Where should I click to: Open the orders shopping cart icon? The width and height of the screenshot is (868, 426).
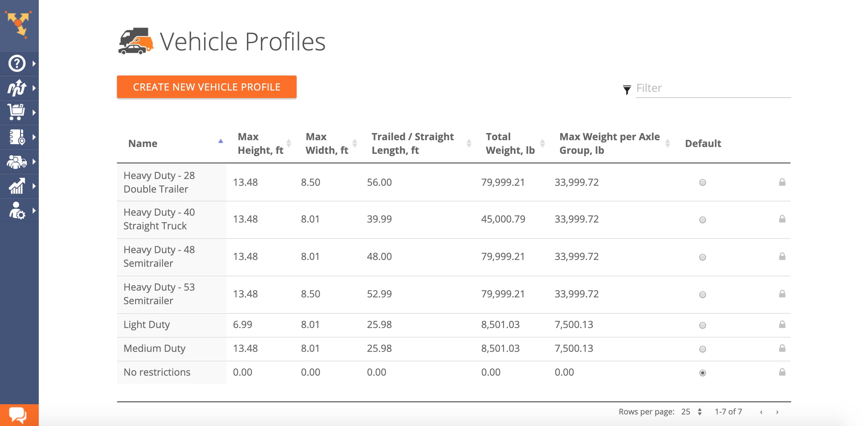pyautogui.click(x=17, y=112)
